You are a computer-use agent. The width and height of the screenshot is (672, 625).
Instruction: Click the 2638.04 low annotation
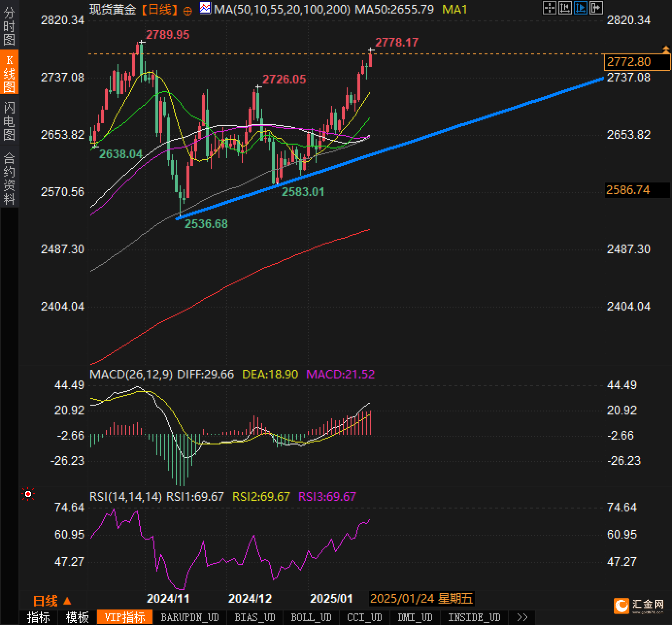[121, 154]
